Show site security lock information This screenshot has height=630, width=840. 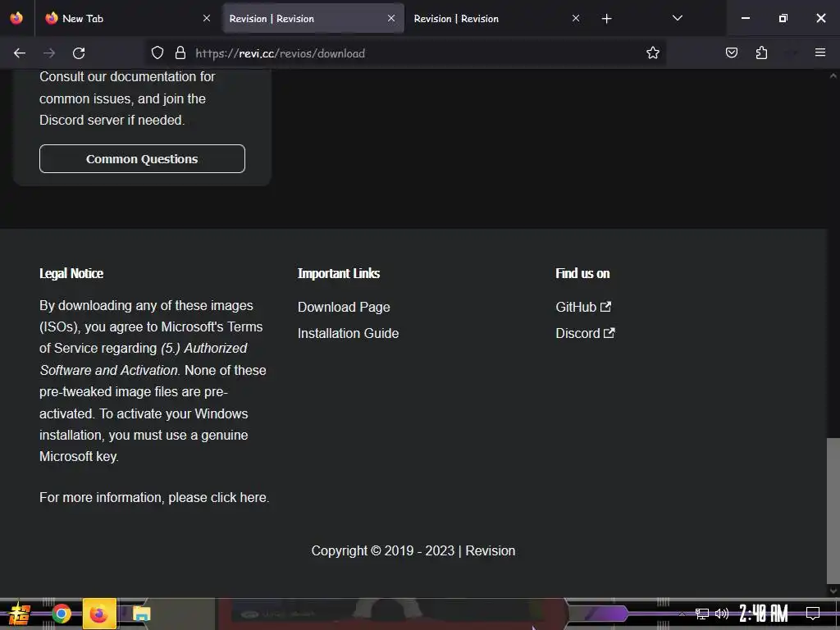[x=180, y=52]
